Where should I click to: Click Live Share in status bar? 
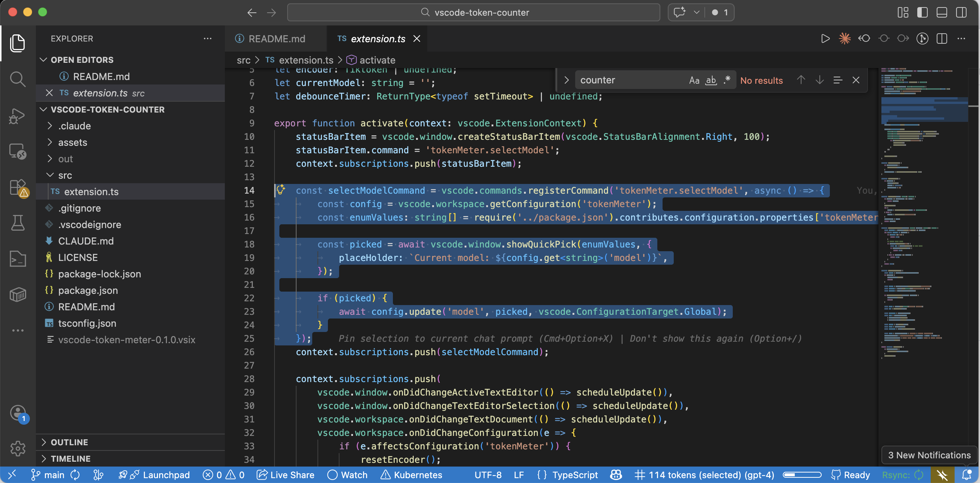point(286,475)
